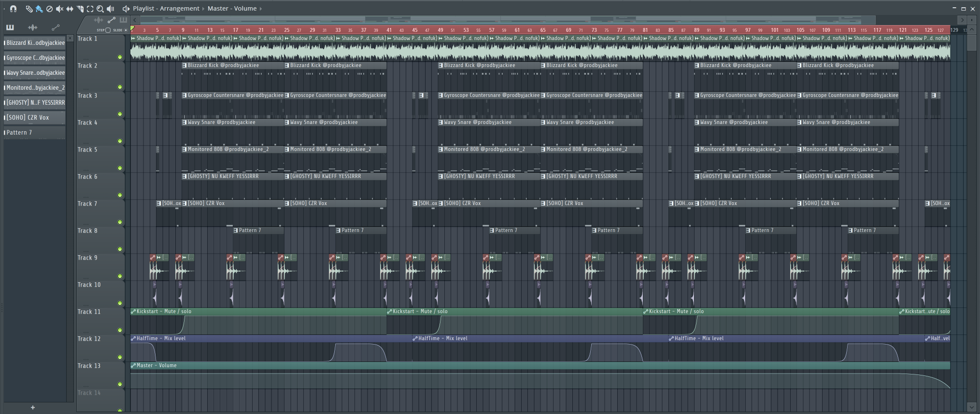980x414 pixels.
Task: Choose the Select marquee tool
Action: click(90, 9)
